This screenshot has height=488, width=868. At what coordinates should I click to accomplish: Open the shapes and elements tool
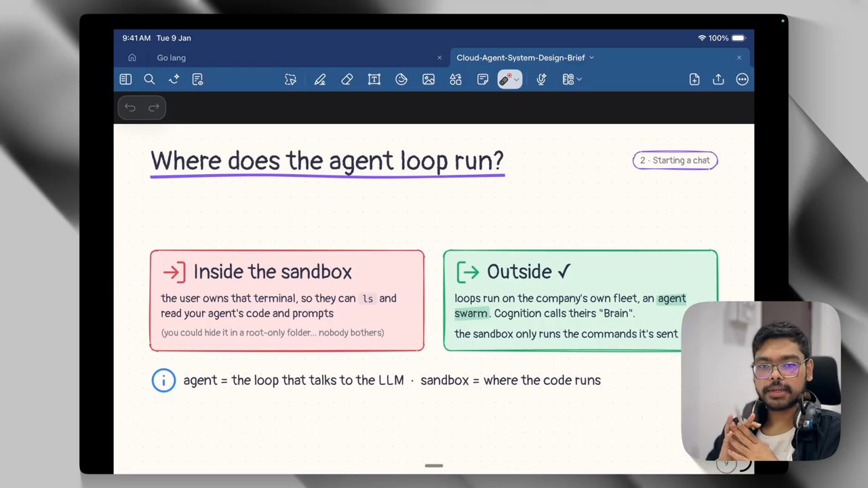[456, 79]
